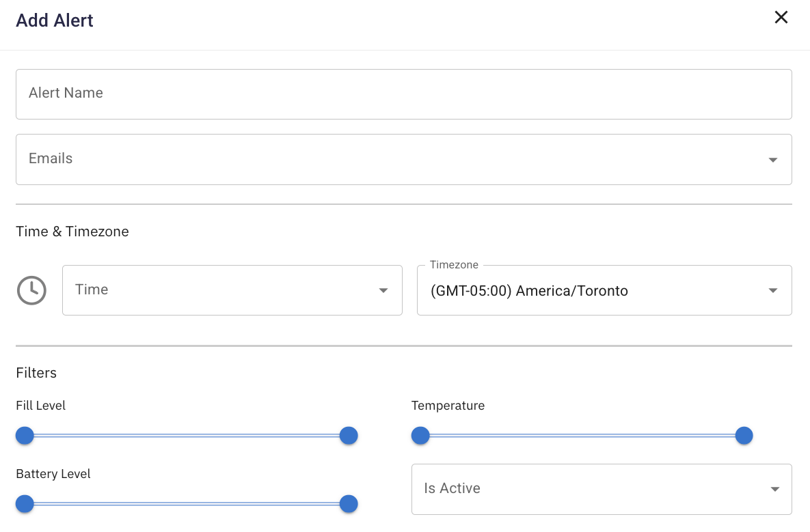Screen dimensions: 810x532
Task: Click the Timezone dropdown arrow icon
Action: pyautogui.click(x=773, y=291)
